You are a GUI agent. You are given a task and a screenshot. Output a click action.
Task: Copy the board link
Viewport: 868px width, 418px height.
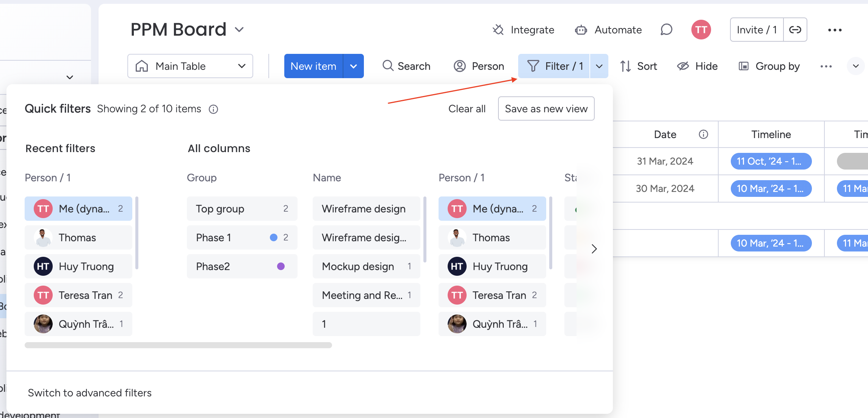795,30
